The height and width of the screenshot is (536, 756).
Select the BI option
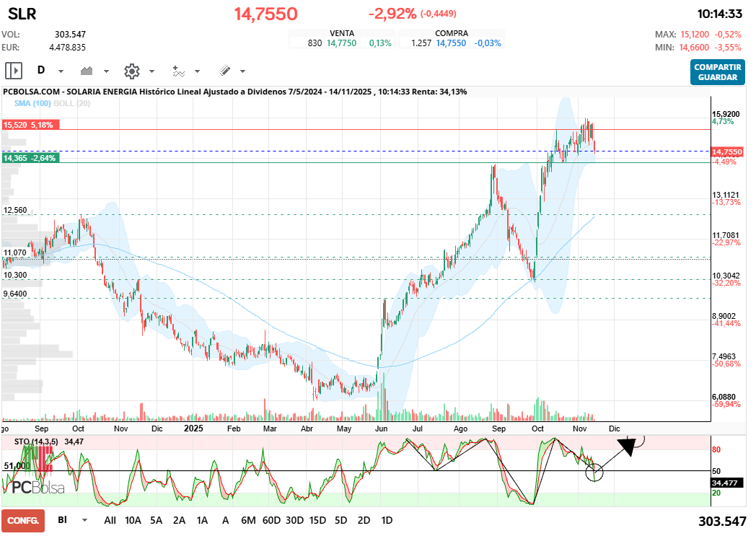tap(62, 519)
